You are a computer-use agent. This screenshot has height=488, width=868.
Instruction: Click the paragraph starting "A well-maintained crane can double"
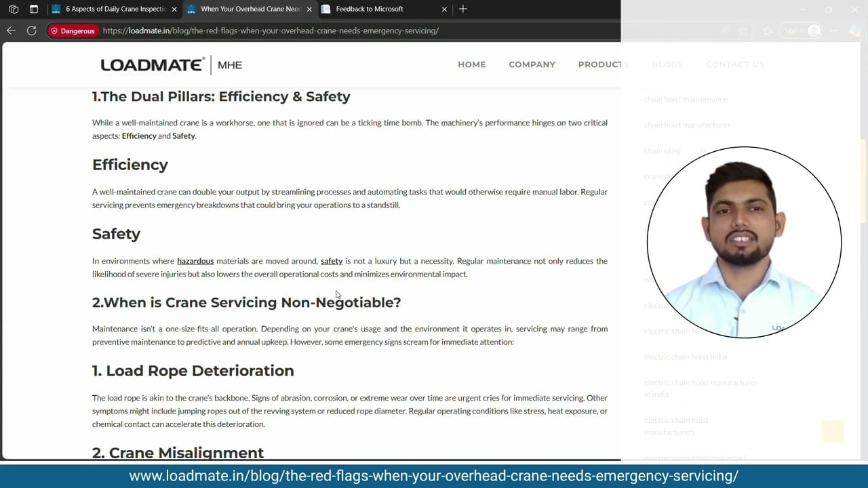pyautogui.click(x=350, y=199)
